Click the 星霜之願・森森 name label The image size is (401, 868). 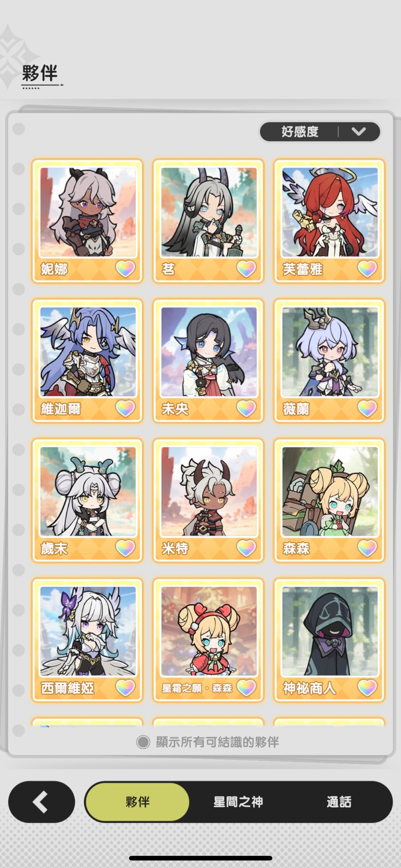click(197, 688)
